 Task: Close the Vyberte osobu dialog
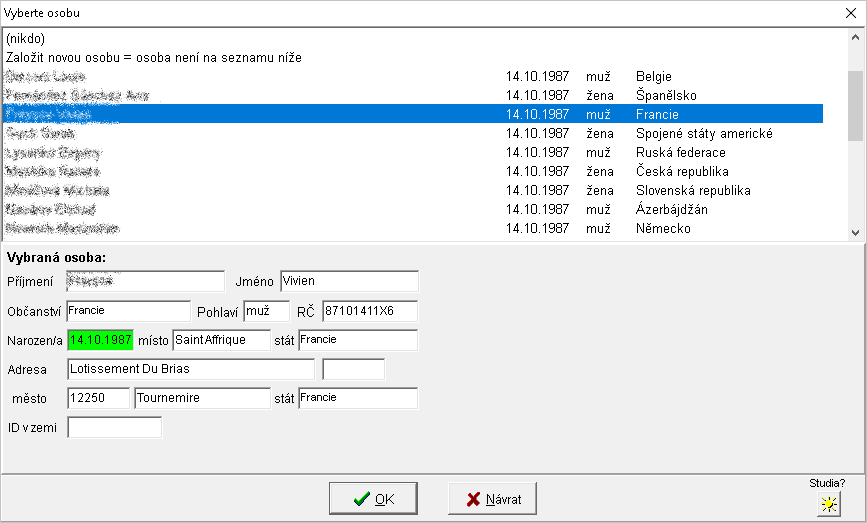point(850,13)
